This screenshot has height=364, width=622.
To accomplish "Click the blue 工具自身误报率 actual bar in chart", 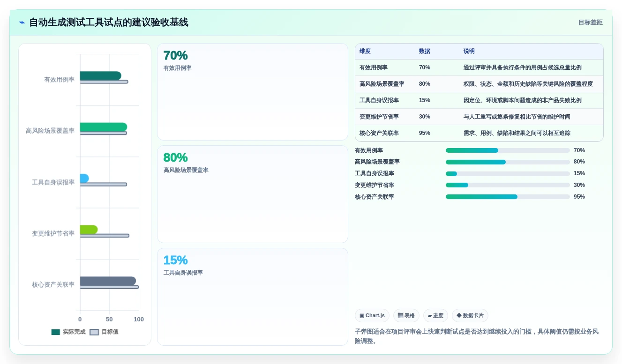I will point(84,178).
